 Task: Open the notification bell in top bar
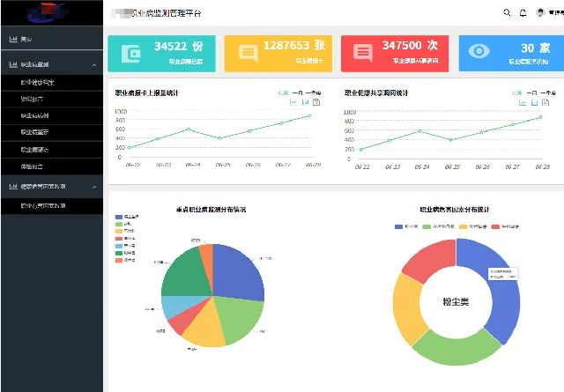click(523, 13)
